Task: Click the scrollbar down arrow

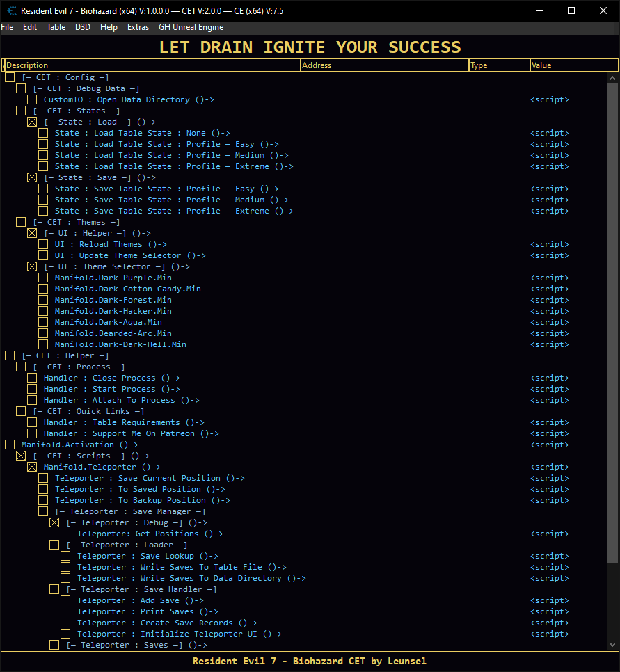Action: pyautogui.click(x=612, y=645)
